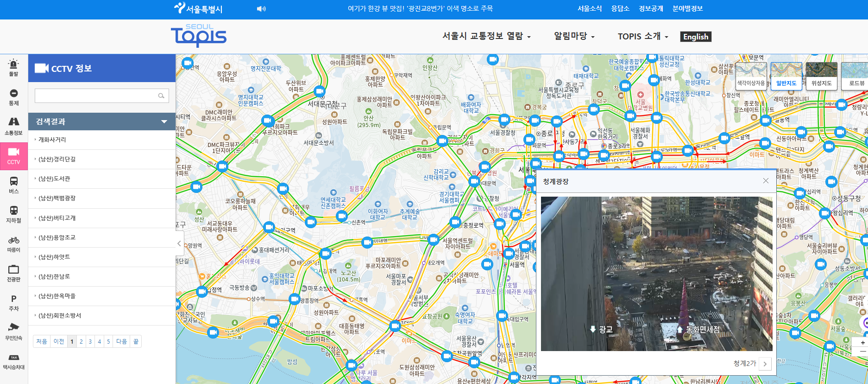Click the news ticker headline about 광진교8번가
The image size is (868, 384).
point(420,8)
